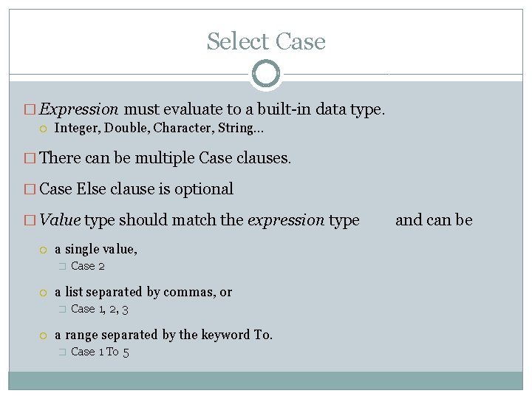Click the round bullet before 'a list separated'
This screenshot has height=399, width=532.
tap(44, 293)
